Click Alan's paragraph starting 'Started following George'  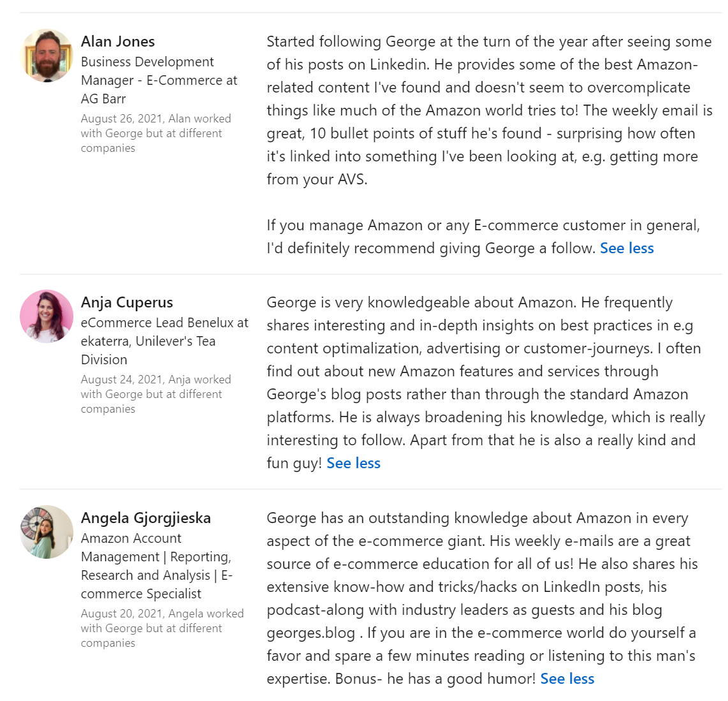point(489,110)
